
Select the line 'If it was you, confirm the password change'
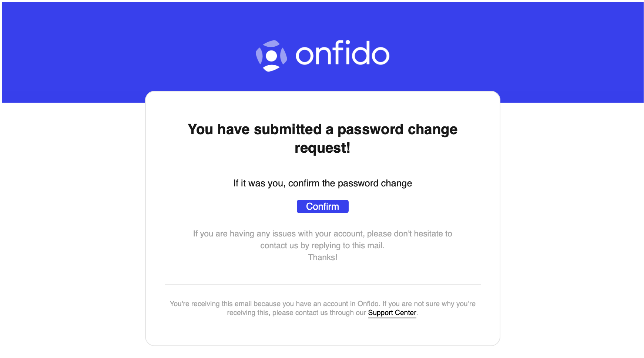coord(322,183)
